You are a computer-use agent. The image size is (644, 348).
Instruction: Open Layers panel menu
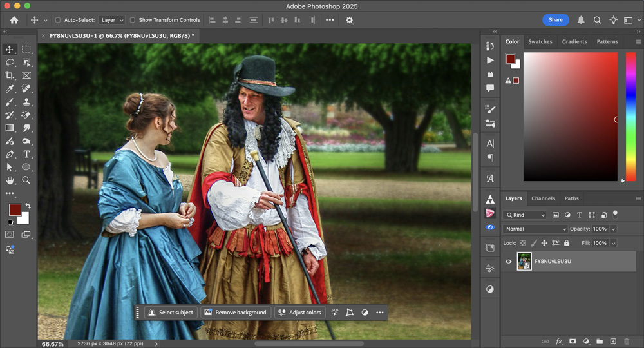point(638,198)
